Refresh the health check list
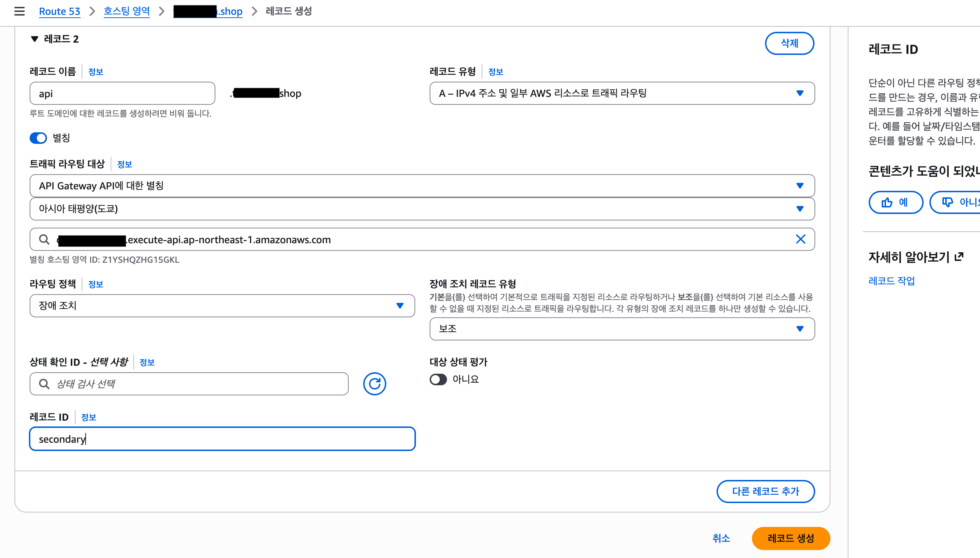 375,383
